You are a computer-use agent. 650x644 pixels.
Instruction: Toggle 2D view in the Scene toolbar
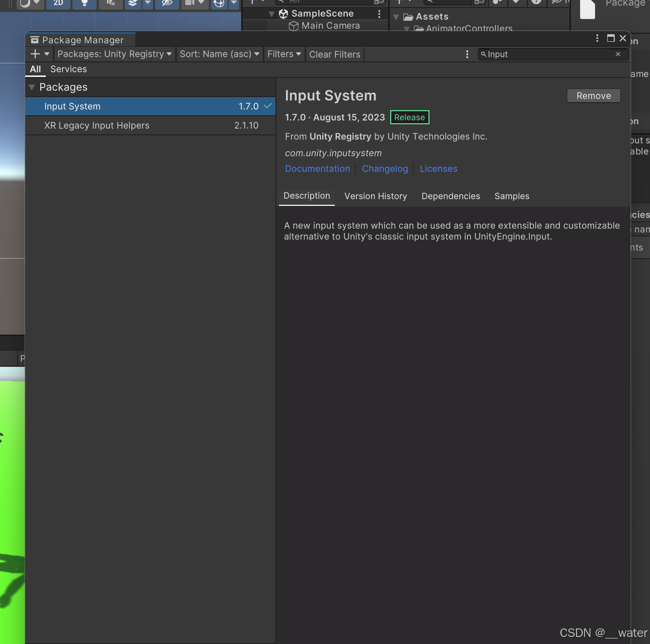click(58, 3)
